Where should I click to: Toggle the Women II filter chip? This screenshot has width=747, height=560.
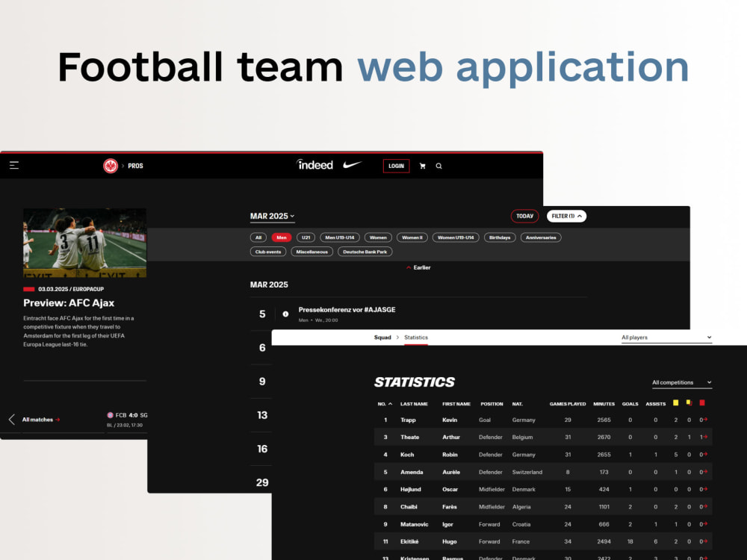(412, 237)
